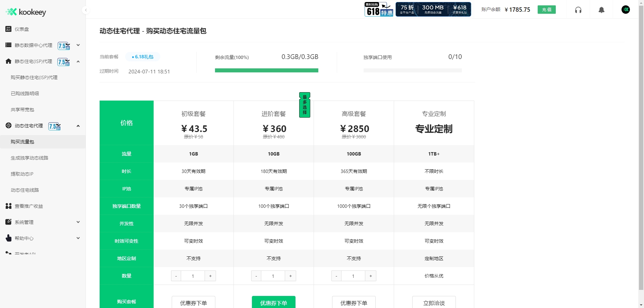The width and height of the screenshot is (644, 308).
Task: Open the notifications bell icon
Action: [601, 10]
